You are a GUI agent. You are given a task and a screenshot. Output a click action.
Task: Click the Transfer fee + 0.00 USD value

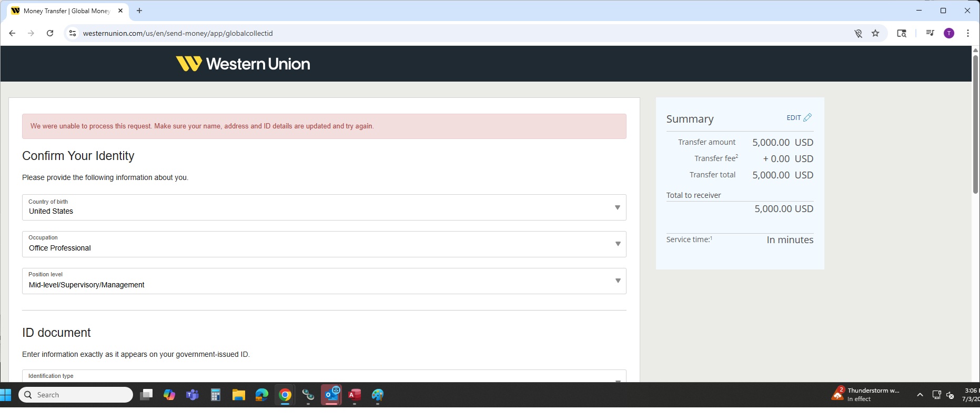[x=788, y=158]
